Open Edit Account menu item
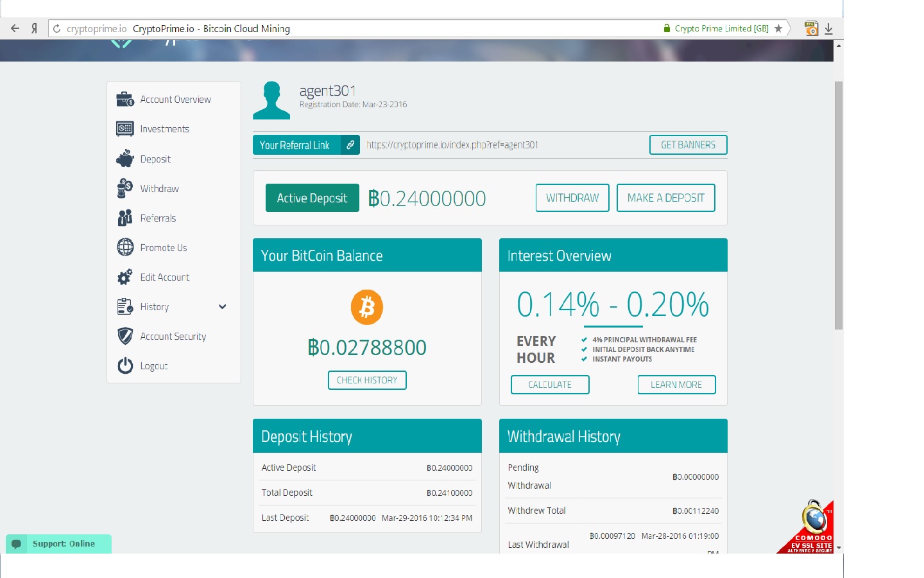 click(x=165, y=277)
